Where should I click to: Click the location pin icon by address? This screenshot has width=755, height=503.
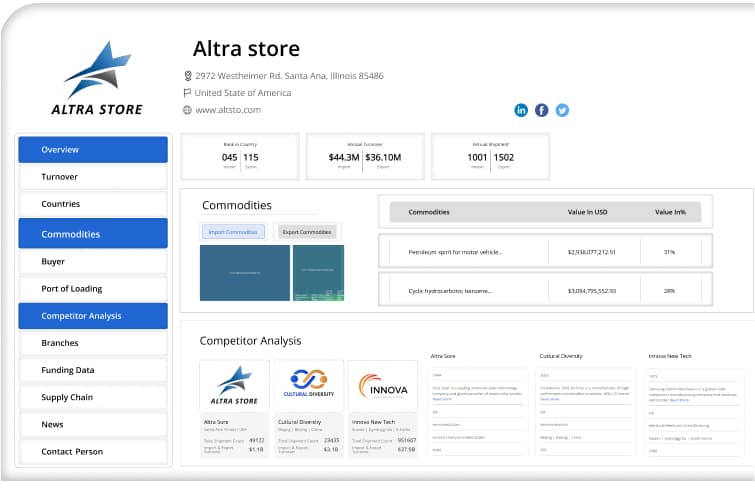pyautogui.click(x=188, y=76)
